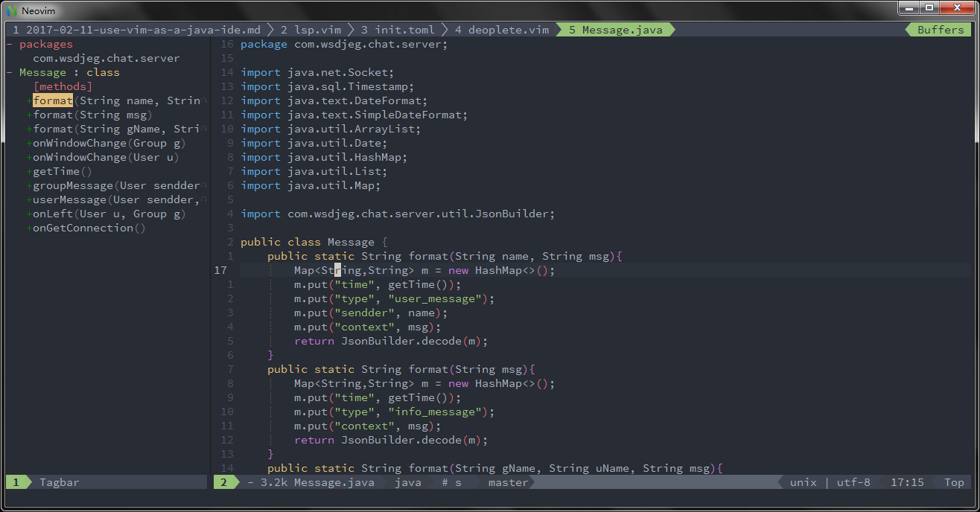
Task: Click the master git branch segment
Action: coord(508,482)
